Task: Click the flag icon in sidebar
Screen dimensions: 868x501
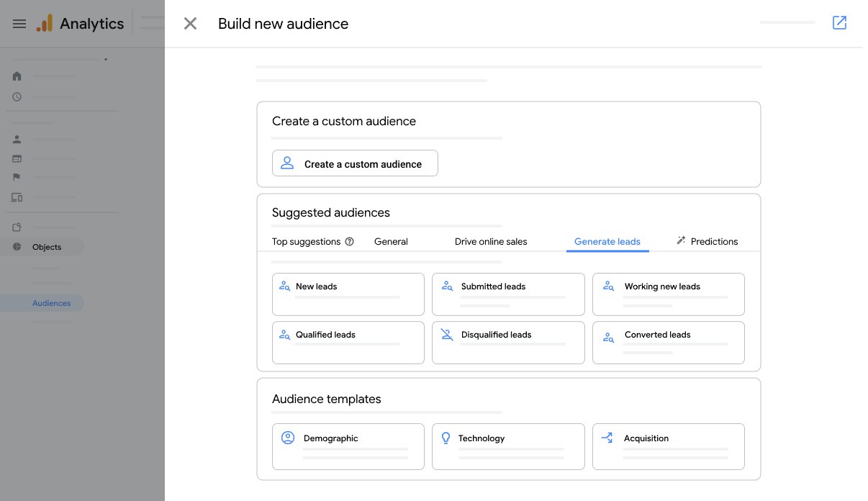Action: [17, 177]
